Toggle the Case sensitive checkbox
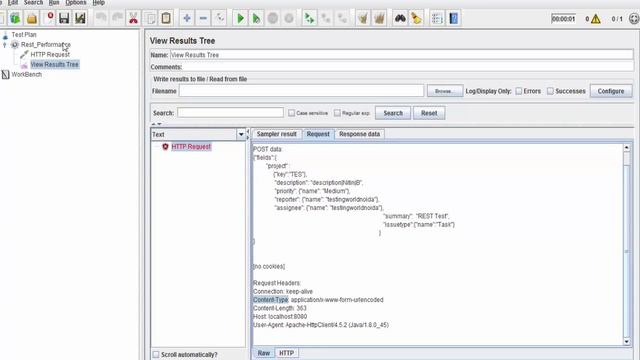The width and height of the screenshot is (640, 360). [291, 113]
